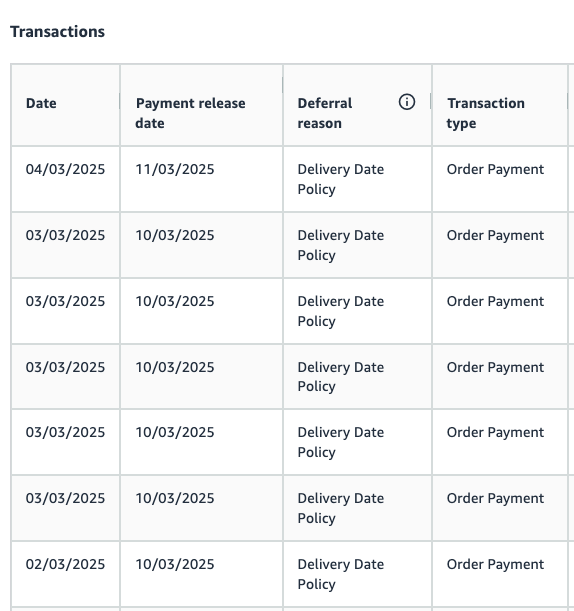Click the column divider after the Date header

point(120,101)
